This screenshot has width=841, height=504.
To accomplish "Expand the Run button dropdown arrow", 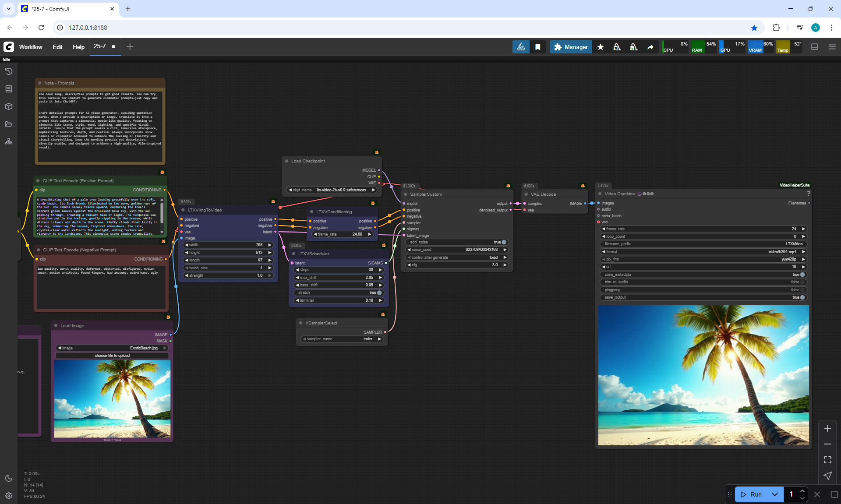I will (x=775, y=494).
